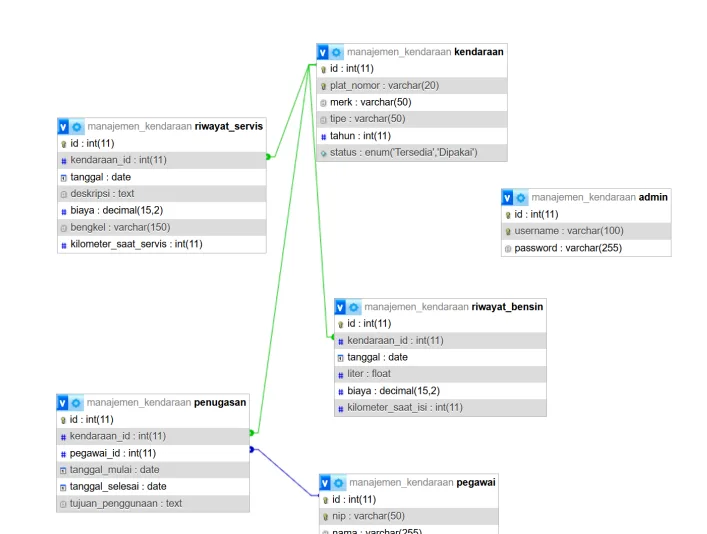Click hash icon beside riwayat_servis kendaraan_id
707x534 pixels.
pos(64,161)
